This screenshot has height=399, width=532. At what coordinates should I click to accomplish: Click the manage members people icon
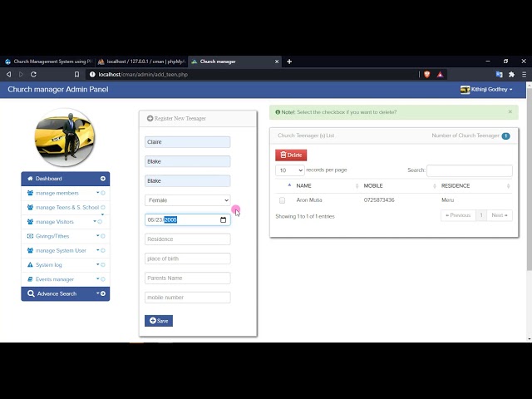click(x=30, y=193)
